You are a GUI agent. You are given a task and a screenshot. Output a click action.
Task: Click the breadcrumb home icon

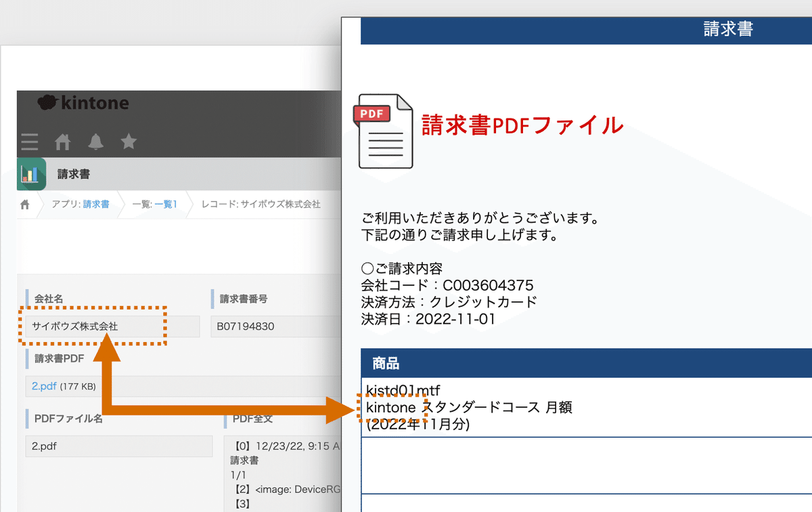(x=25, y=205)
